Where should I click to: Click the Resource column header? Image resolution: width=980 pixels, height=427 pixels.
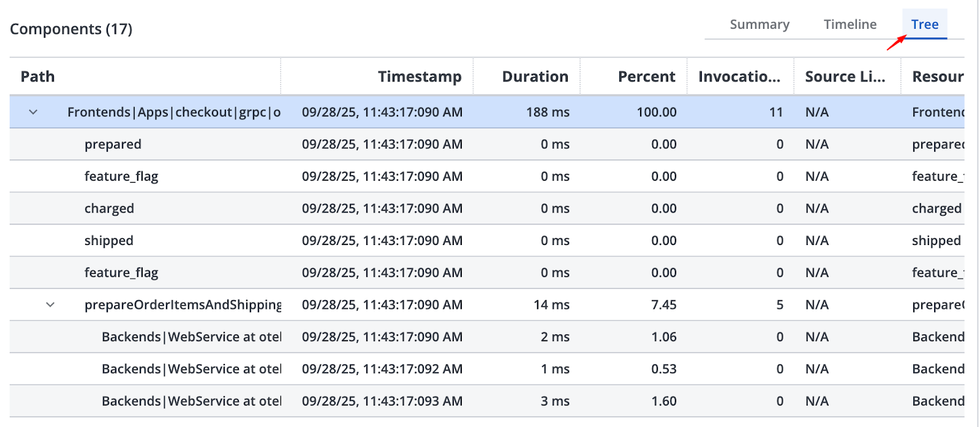coord(937,77)
